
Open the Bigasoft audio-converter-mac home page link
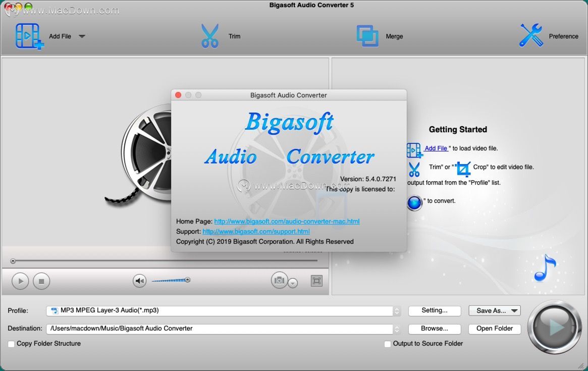(x=287, y=221)
